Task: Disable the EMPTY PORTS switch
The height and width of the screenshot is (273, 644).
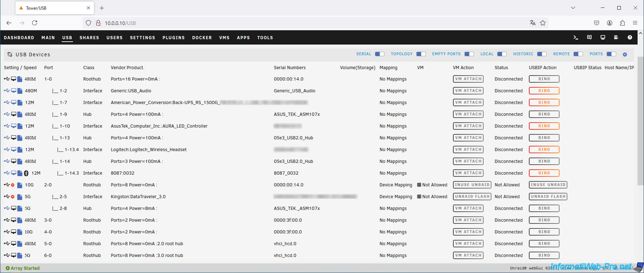Action: tap(469, 54)
